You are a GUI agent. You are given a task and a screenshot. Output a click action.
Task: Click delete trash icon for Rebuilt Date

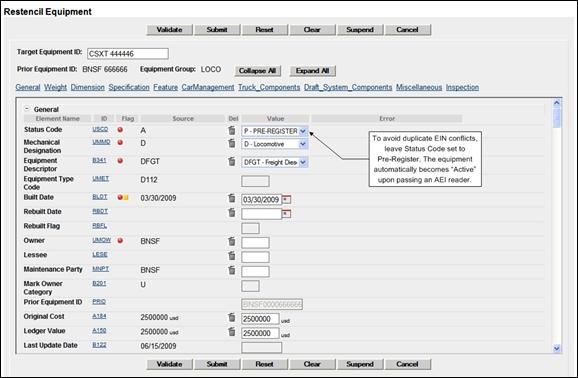[231, 212]
